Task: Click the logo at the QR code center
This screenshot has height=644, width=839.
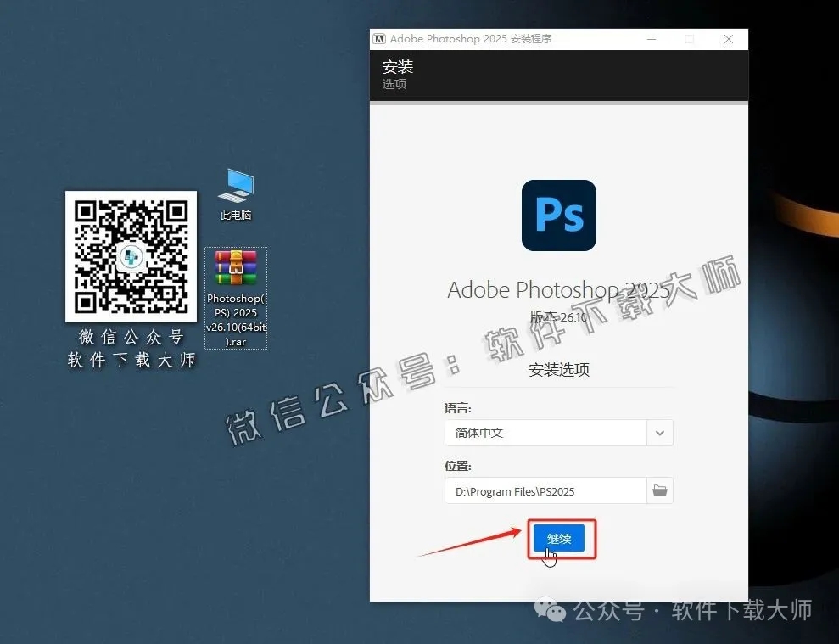Action: coord(131,257)
